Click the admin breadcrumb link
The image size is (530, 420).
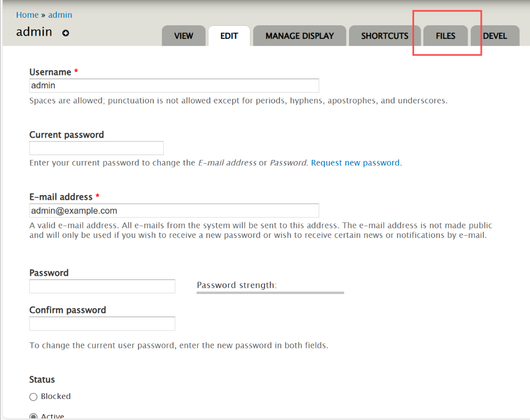[x=60, y=15]
